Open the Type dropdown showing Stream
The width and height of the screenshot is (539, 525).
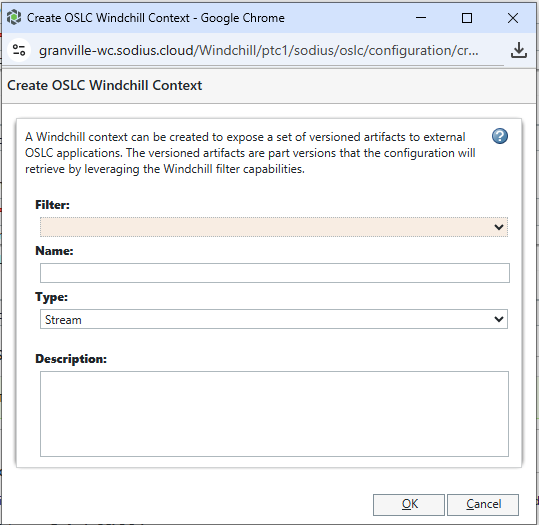(x=274, y=319)
